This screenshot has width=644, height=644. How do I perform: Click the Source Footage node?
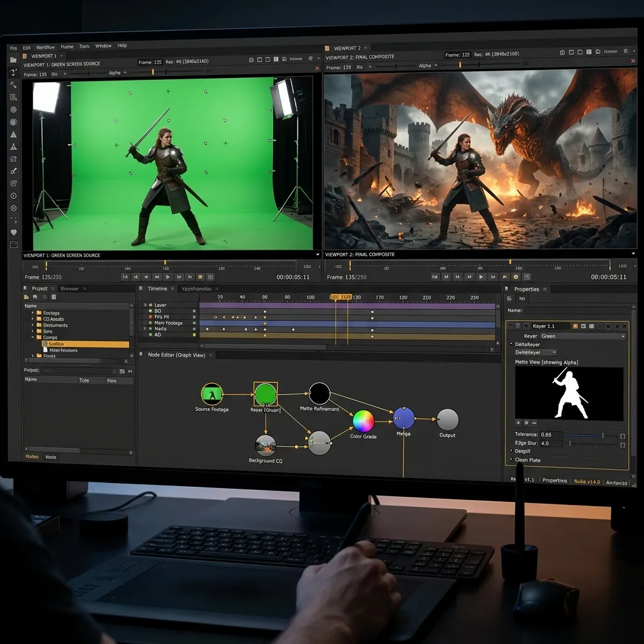[212, 394]
